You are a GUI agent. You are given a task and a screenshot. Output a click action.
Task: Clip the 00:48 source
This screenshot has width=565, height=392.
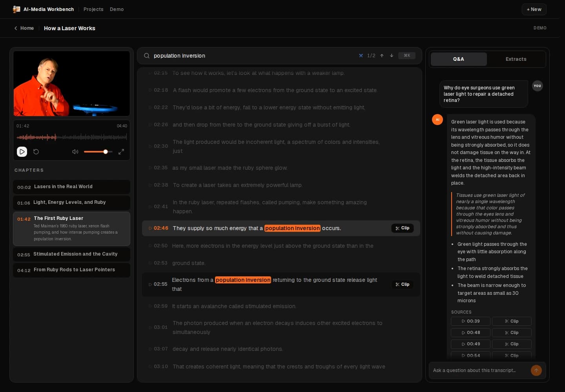[x=512, y=332]
